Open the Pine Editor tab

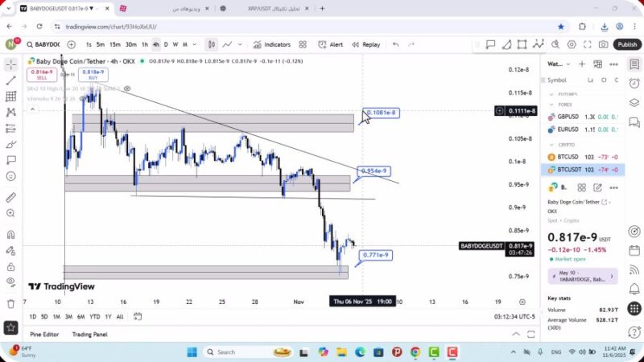[44, 334]
